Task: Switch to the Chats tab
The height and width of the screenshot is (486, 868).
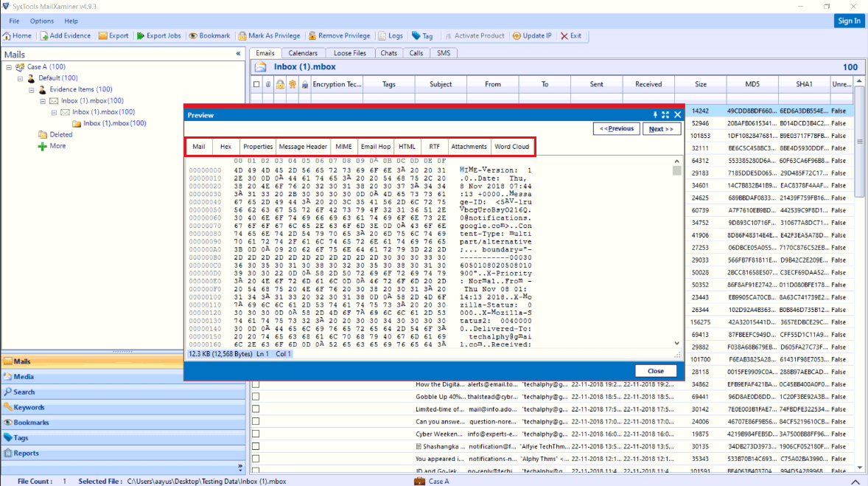Action: coord(388,53)
